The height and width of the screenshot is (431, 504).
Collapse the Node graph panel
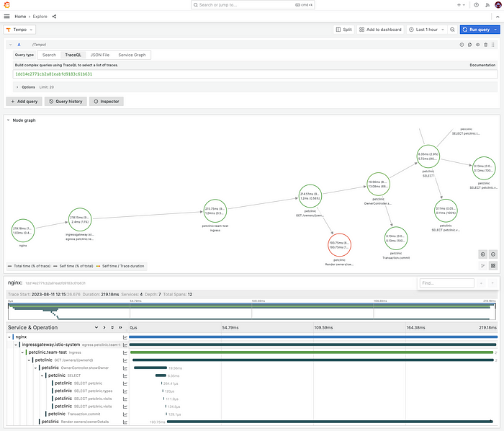(x=9, y=120)
